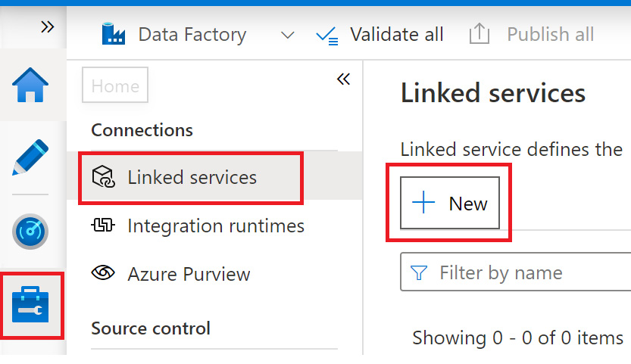Open the Manage toolbox icon
This screenshot has width=631, height=364.
click(x=30, y=306)
